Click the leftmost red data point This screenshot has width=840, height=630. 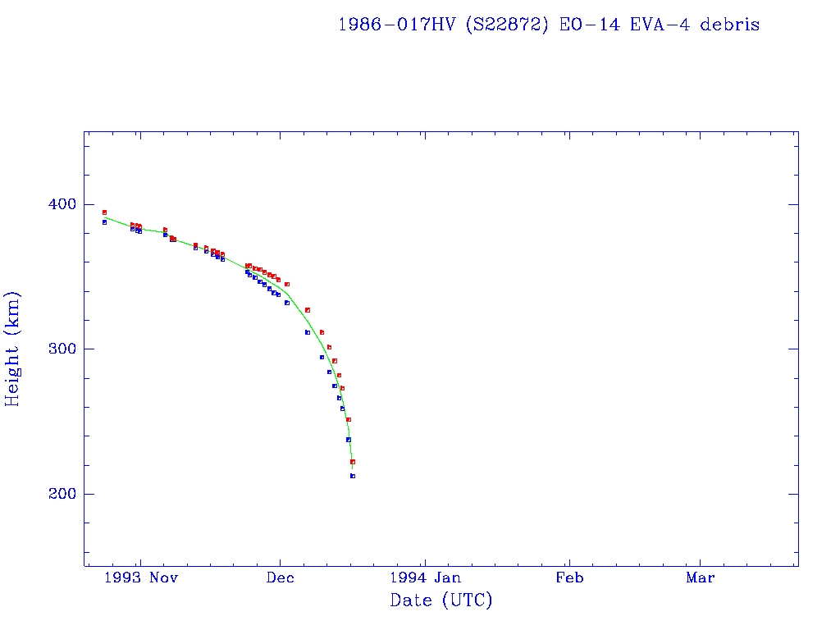[104, 212]
